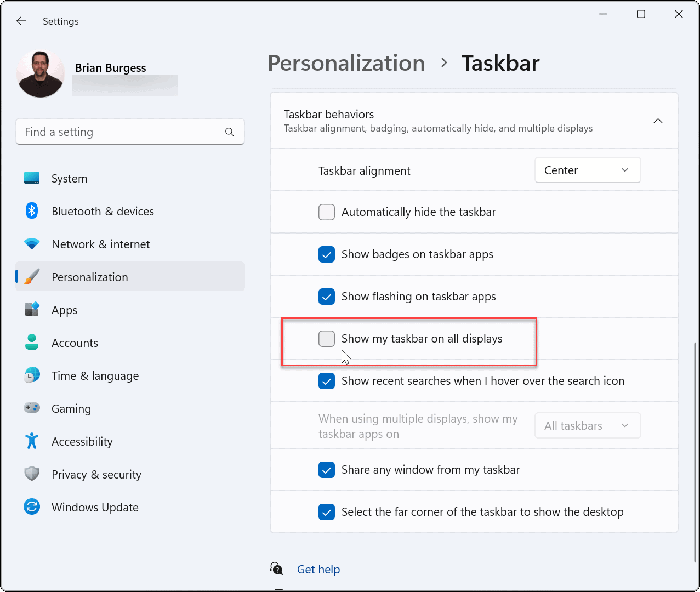This screenshot has height=592, width=700.
Task: Open System settings from the sidebar
Action: coord(69,178)
